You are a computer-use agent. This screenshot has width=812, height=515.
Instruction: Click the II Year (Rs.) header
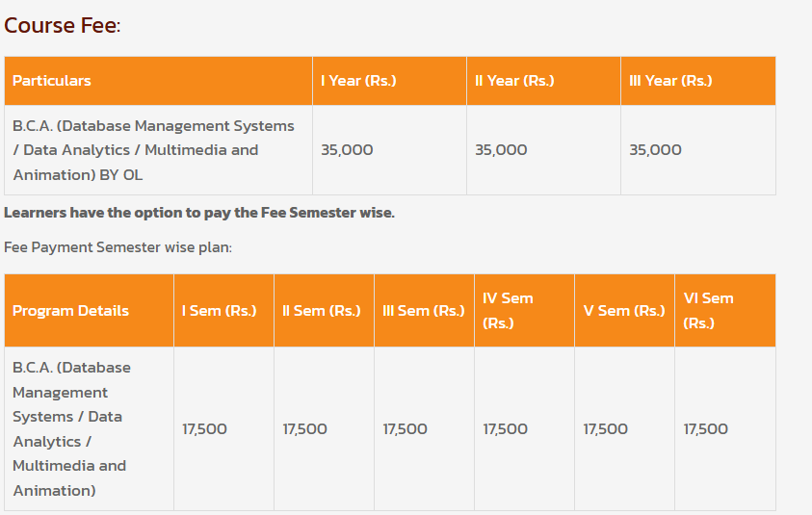514,81
